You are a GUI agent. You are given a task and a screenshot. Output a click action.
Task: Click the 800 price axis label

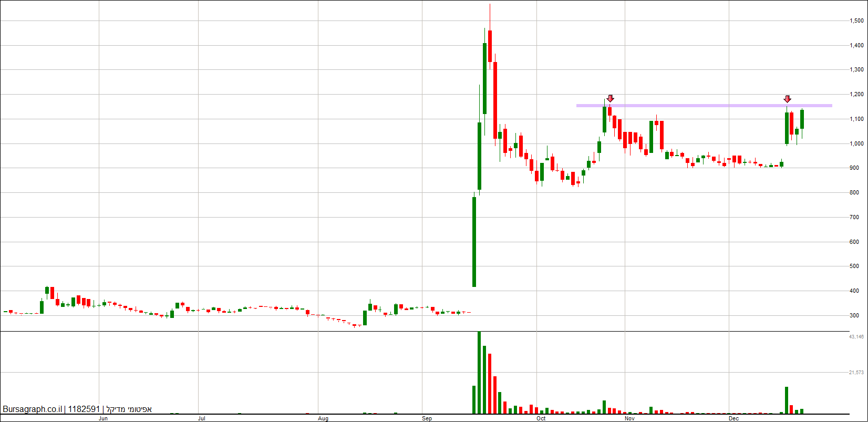[x=854, y=193]
